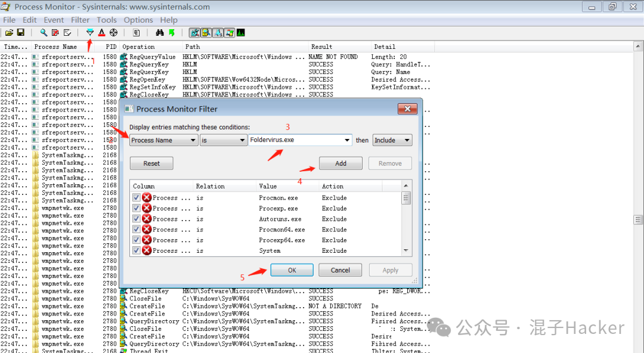The width and height of the screenshot is (644, 353).
Task: Click the Open folder toolbar icon
Action: coord(10,32)
